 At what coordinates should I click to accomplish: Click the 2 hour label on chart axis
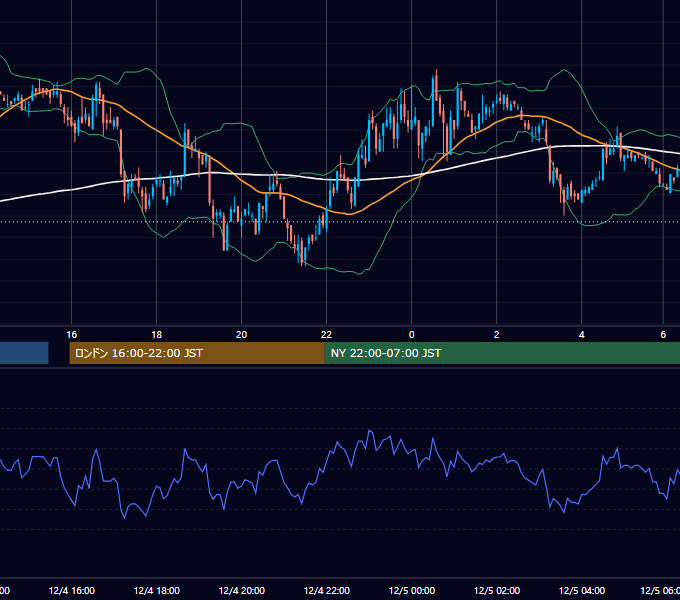coord(497,335)
